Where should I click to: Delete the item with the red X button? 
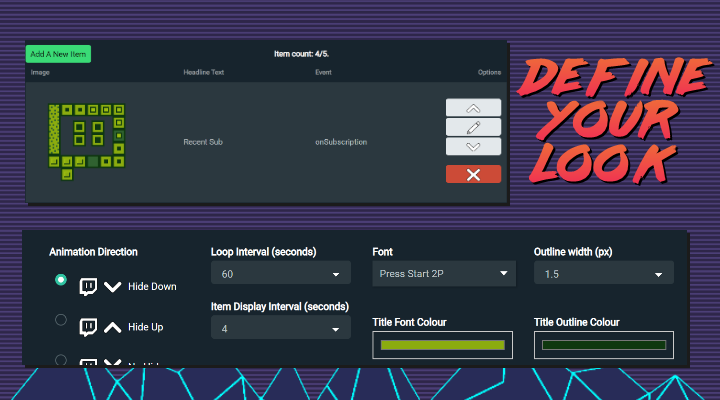tap(473, 174)
